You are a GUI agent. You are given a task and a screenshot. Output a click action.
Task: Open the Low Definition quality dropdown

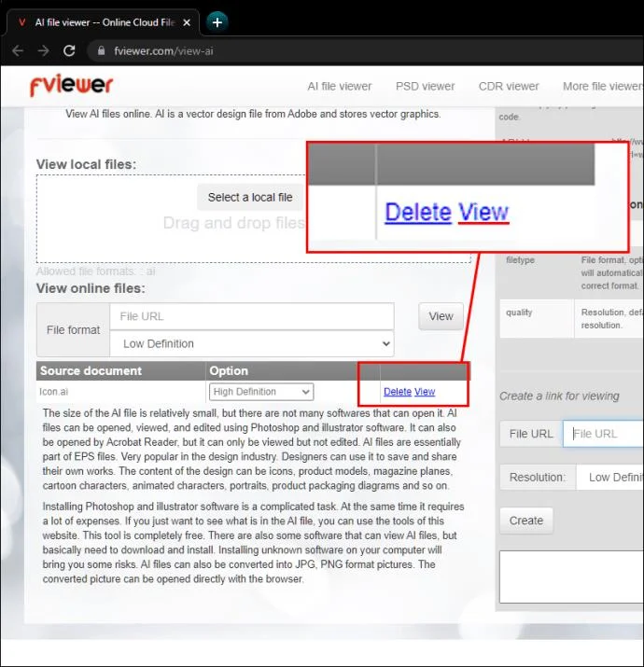click(x=252, y=343)
